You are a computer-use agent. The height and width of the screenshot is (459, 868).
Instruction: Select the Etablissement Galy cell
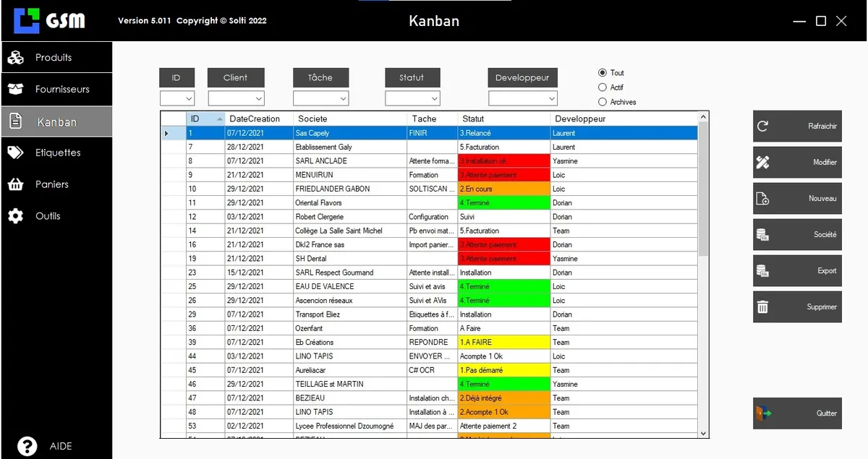tap(349, 147)
